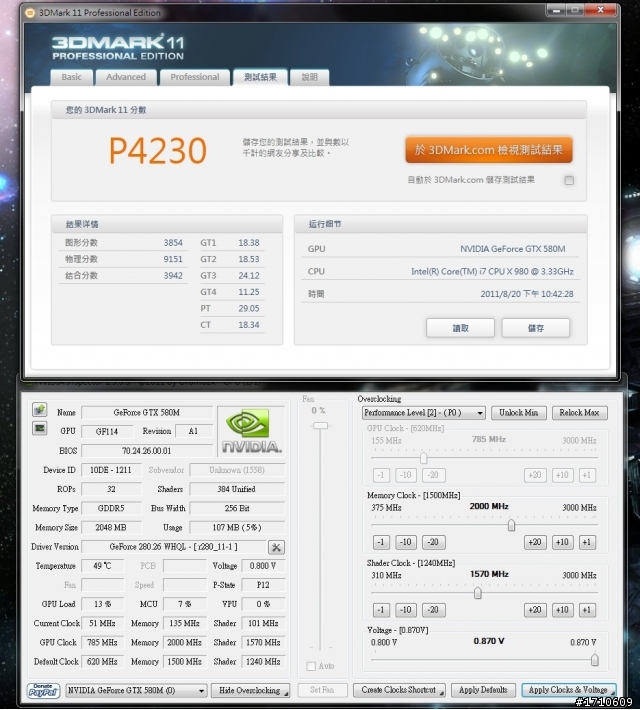Click Memory Clock +10 button

tap(563, 542)
